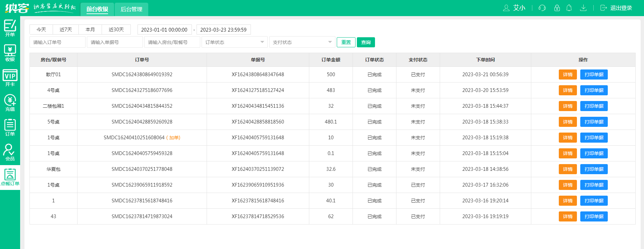Expand the 支付状态 dropdown
The height and width of the screenshot is (249, 644).
[302, 42]
